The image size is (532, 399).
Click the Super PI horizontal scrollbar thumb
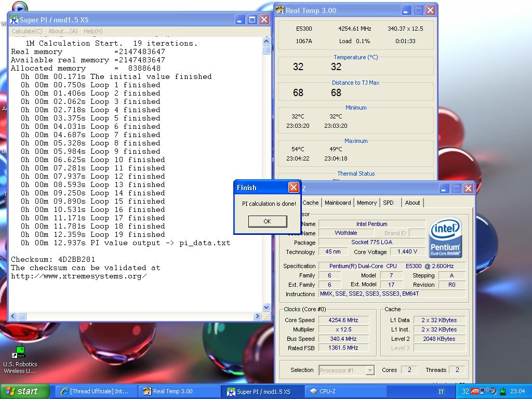point(22,316)
